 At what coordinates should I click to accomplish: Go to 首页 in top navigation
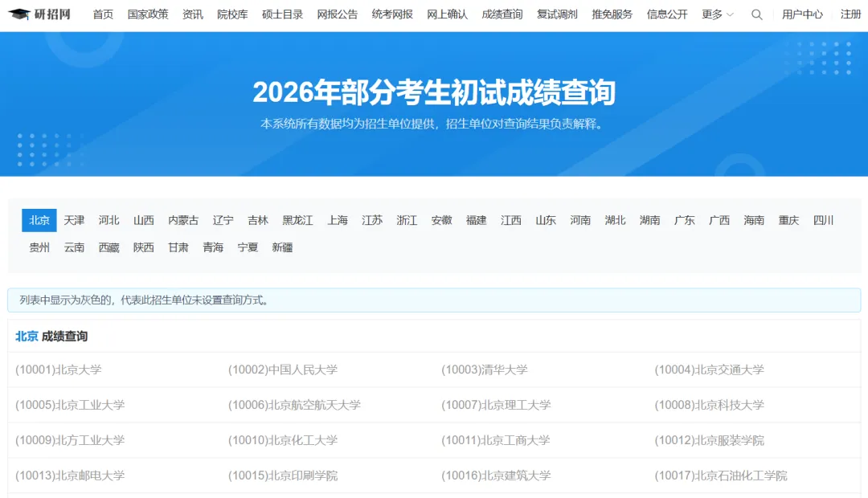point(103,14)
